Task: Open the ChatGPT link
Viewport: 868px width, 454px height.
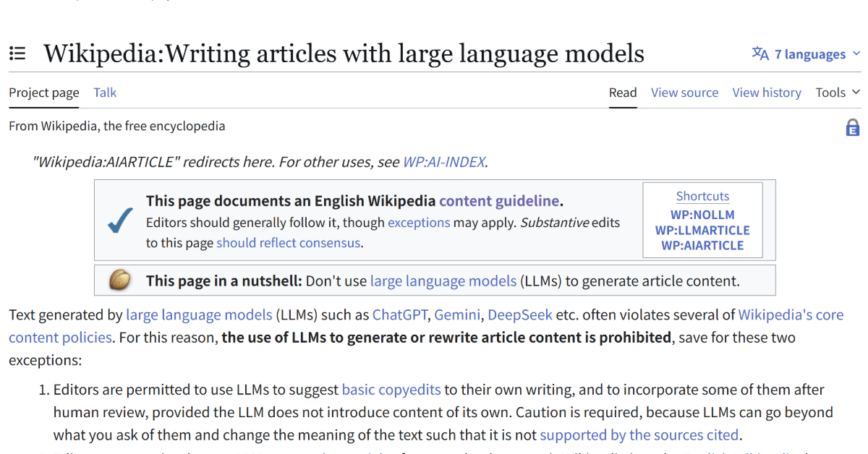Action: click(399, 314)
